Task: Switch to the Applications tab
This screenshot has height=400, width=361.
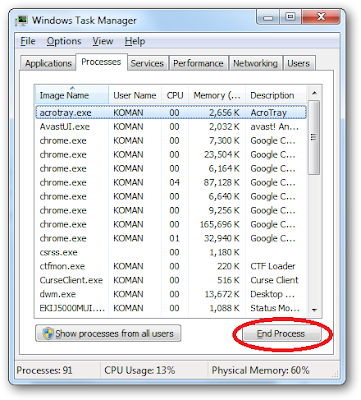Action: click(x=48, y=63)
